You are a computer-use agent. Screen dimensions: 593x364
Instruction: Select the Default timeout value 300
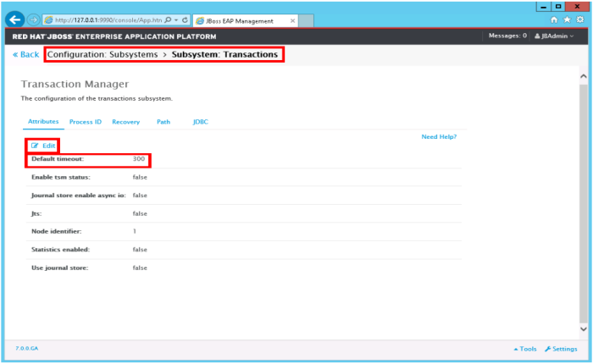tap(138, 159)
